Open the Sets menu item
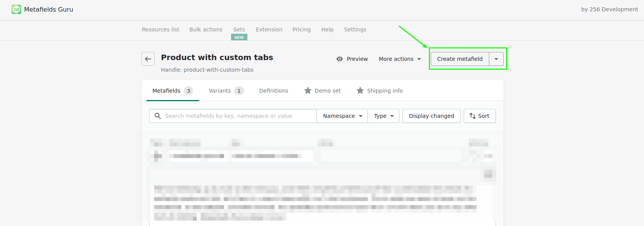This screenshot has height=226, width=644. point(239,29)
